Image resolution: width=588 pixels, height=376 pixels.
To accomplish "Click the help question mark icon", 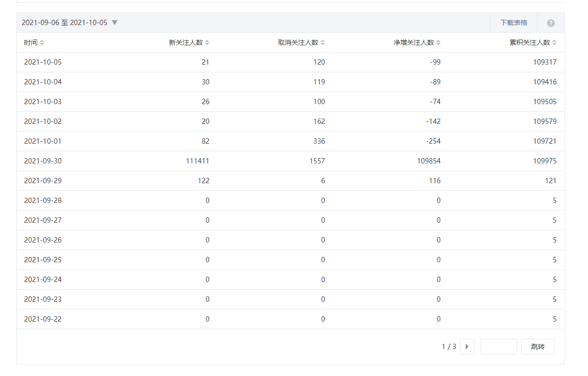I will 551,23.
